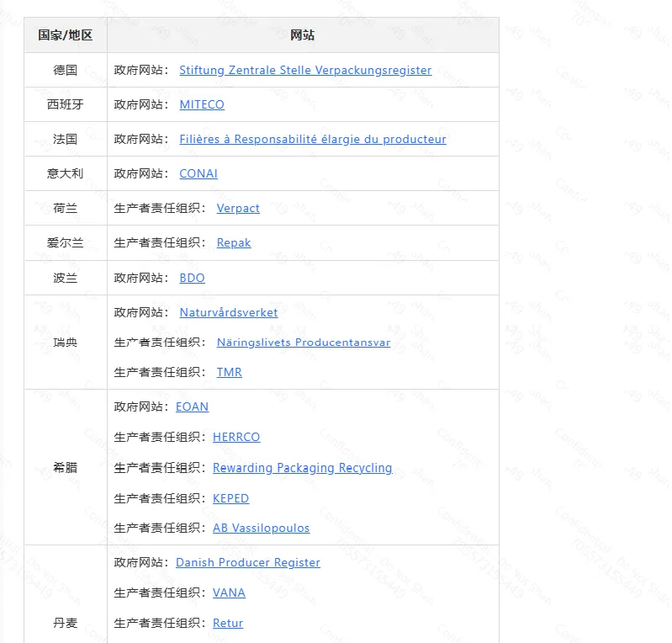Open the Stiftung Zentrale Stelle Verpackungsregister link
The width and height of the screenshot is (672, 643).
pos(304,71)
